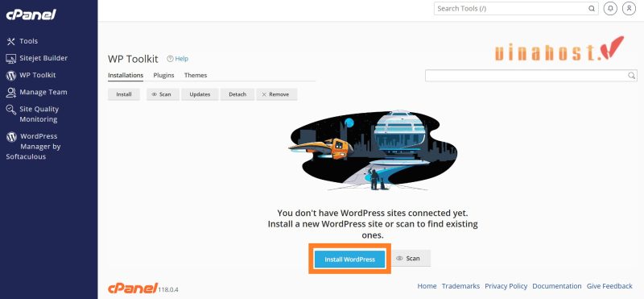
Task: Open the user account icon
Action: pyautogui.click(x=629, y=8)
